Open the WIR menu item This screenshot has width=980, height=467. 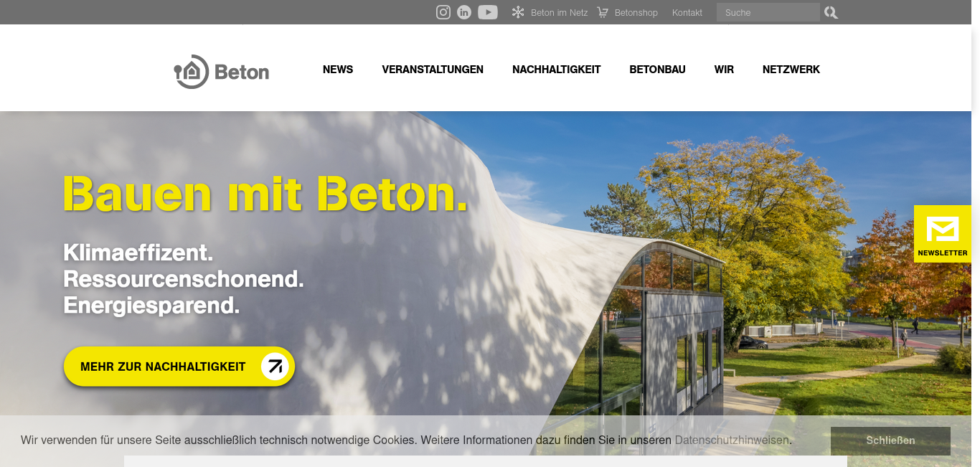724,70
